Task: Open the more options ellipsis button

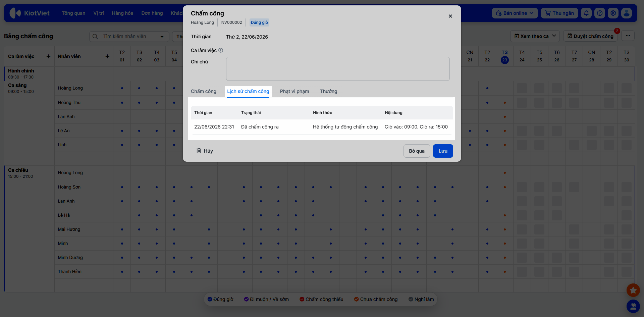Action: click(628, 36)
